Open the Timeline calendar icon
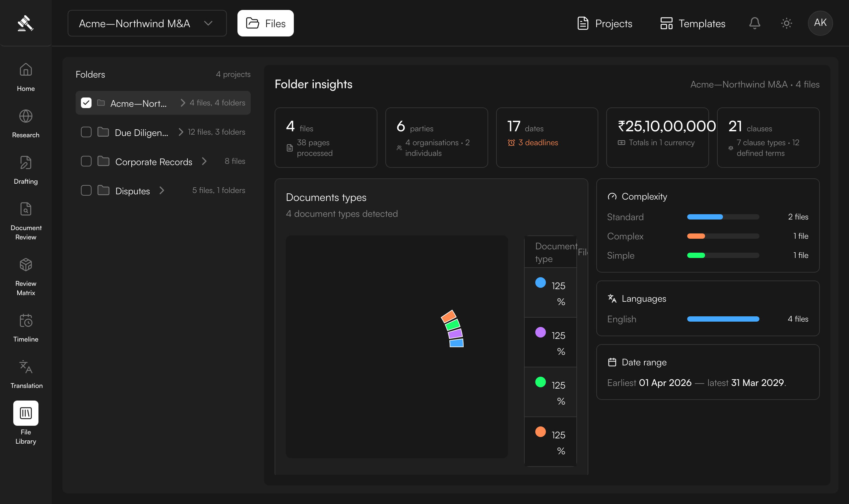Screen dimensions: 849x504 26,321
